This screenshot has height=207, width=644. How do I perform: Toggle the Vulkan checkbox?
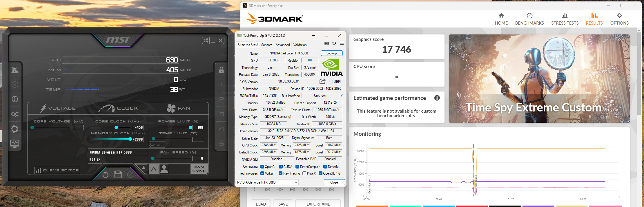(x=262, y=173)
